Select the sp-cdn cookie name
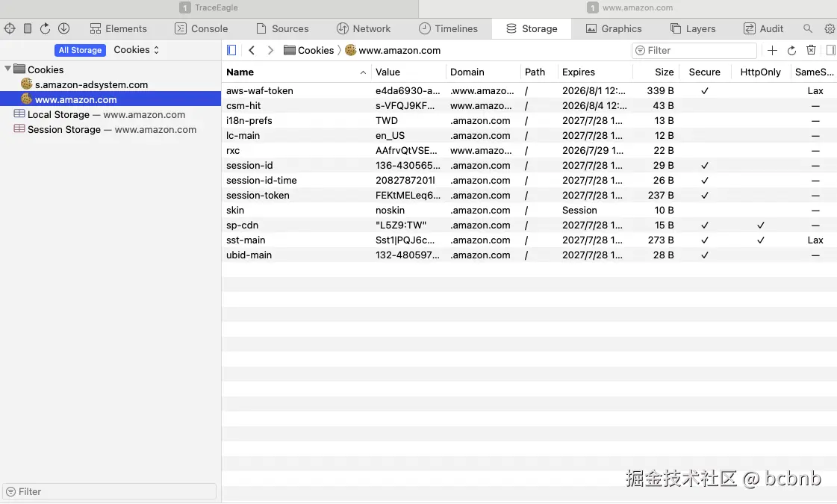This screenshot has width=837, height=504. click(x=242, y=225)
